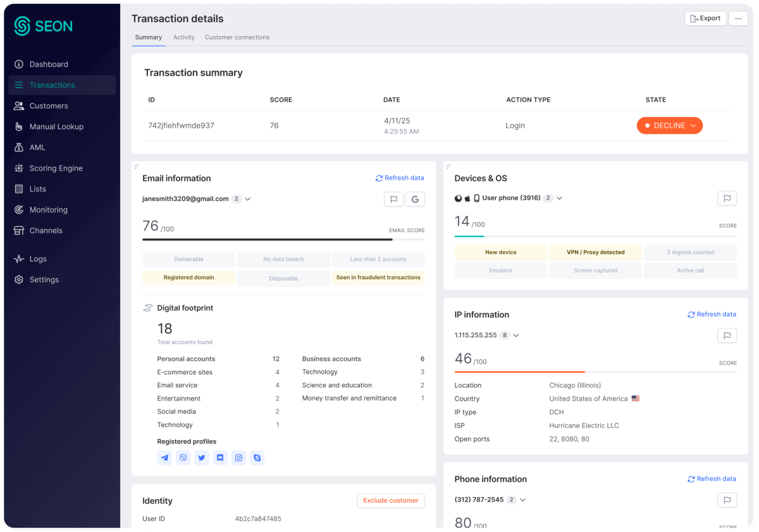Toggle the Registered domain tag
This screenshot has height=532, width=759.
pos(188,278)
